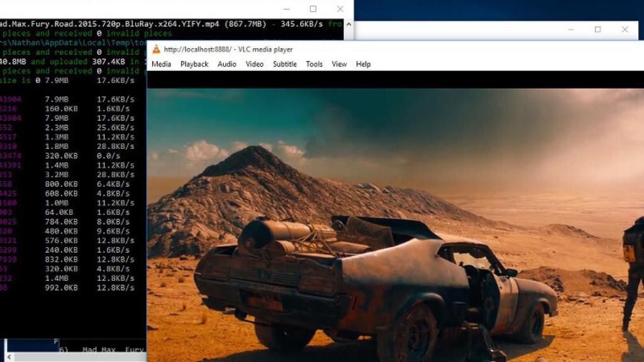Minimize the terminal window
The height and width of the screenshot is (362, 644).
click(x=286, y=9)
